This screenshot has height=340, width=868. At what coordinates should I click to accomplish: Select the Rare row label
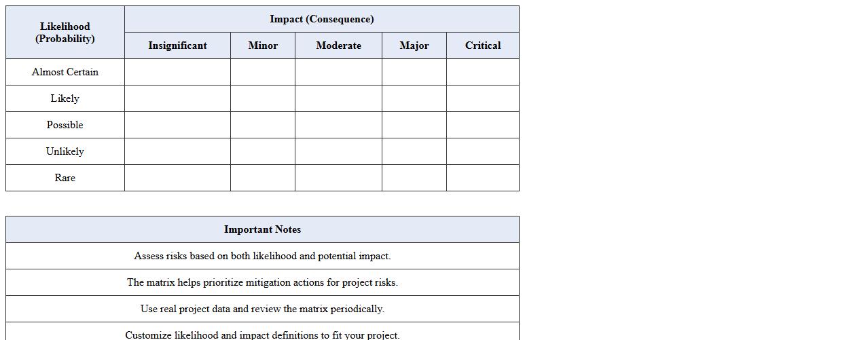[65, 178]
